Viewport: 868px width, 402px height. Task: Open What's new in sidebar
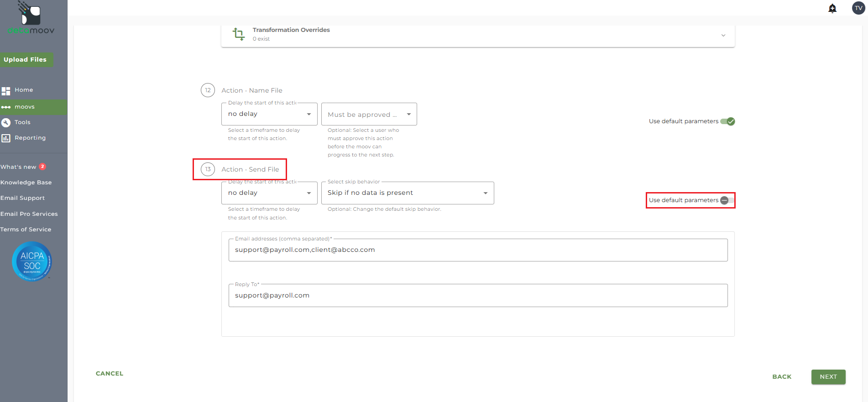(x=19, y=167)
